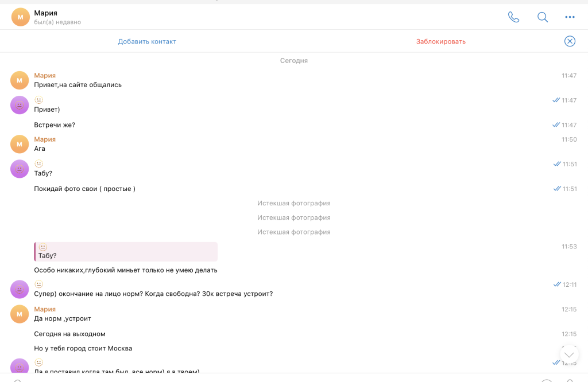Click the purple avatar beside "Привет)" message
This screenshot has height=382, width=588.
pos(20,105)
